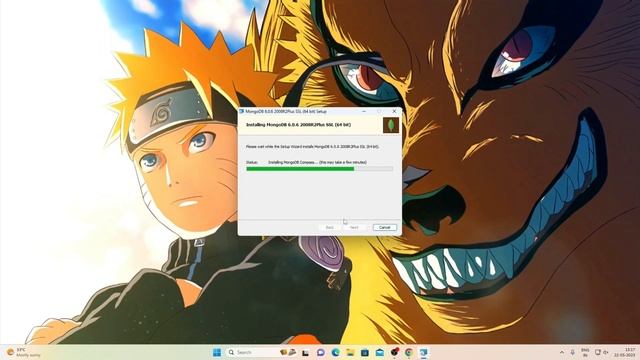Click the greyed-out Back button
640x360 pixels.
coord(330,227)
